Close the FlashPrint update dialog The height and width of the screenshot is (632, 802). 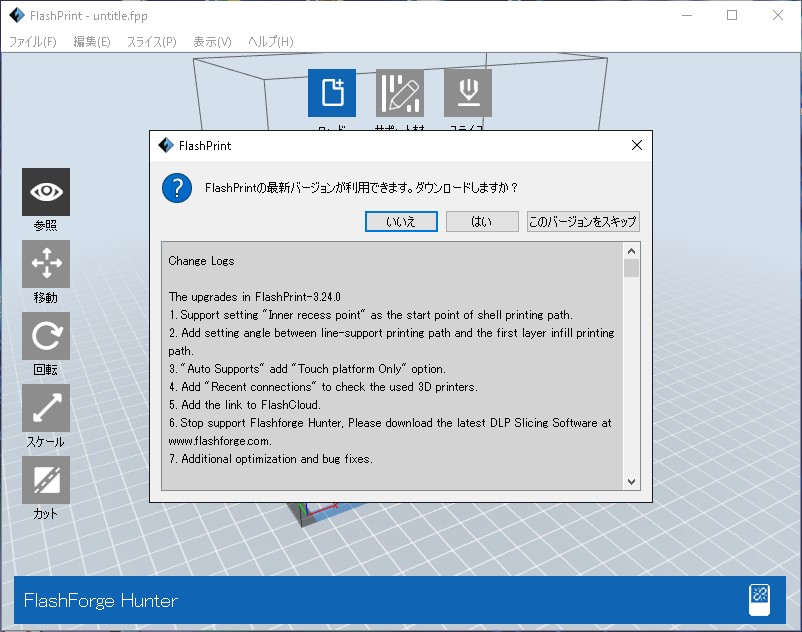click(636, 145)
